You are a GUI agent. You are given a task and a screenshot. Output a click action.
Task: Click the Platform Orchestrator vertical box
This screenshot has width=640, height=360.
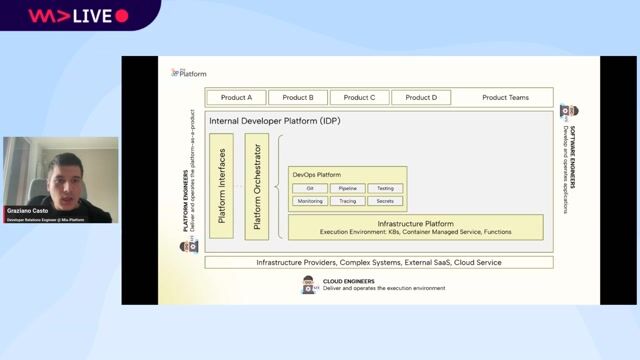pos(257,187)
